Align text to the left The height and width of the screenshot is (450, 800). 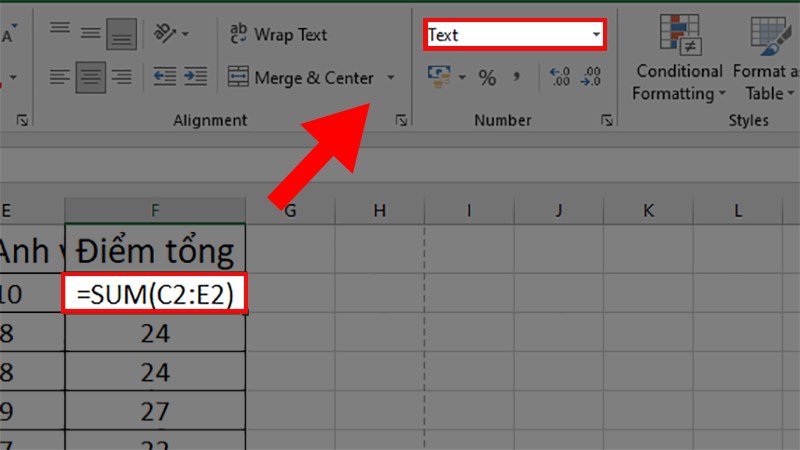[60, 77]
